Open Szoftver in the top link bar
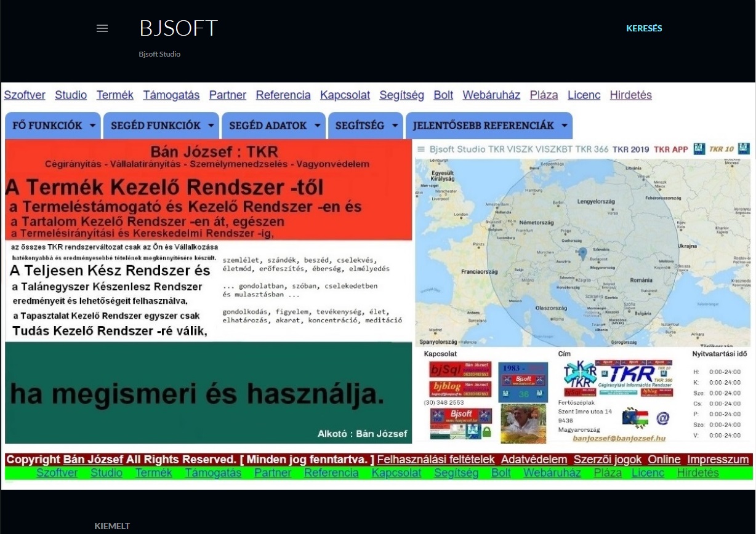Image resolution: width=756 pixels, height=534 pixels. click(25, 95)
